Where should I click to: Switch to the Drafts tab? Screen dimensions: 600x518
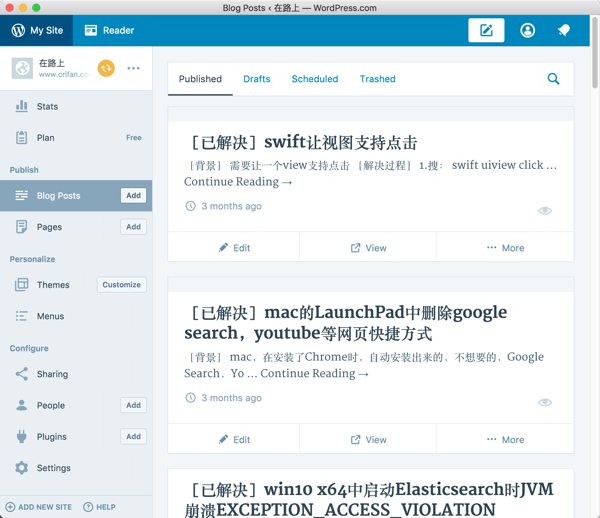click(x=257, y=79)
